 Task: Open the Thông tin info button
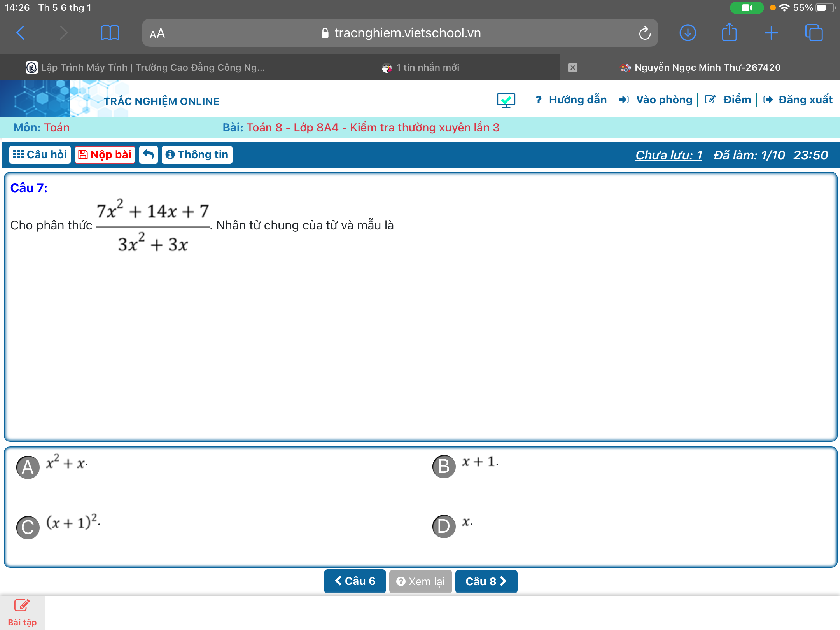[x=197, y=155]
